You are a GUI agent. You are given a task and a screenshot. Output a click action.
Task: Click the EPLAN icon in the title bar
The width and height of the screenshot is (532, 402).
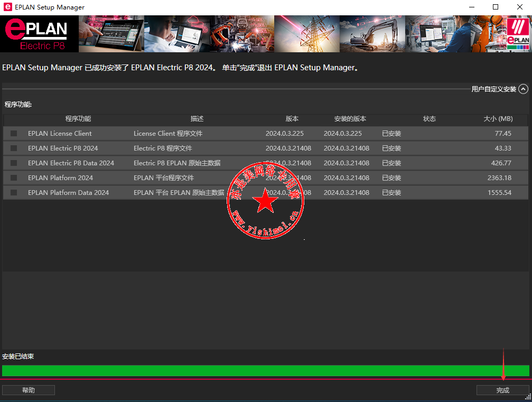(x=7, y=7)
